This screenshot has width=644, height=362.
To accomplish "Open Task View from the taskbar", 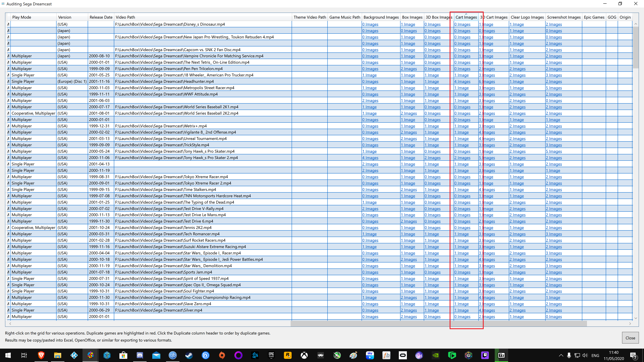I will click(x=24, y=355).
